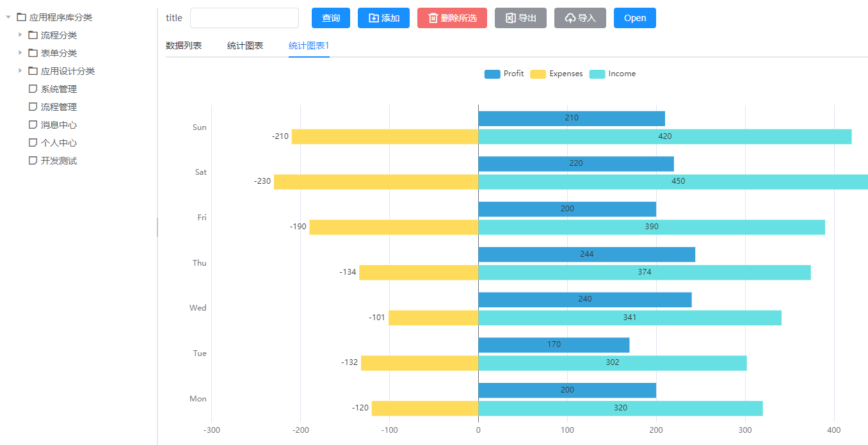Switch to the 数据列表 tab
Image resolution: width=868 pixels, height=445 pixels.
[184, 45]
